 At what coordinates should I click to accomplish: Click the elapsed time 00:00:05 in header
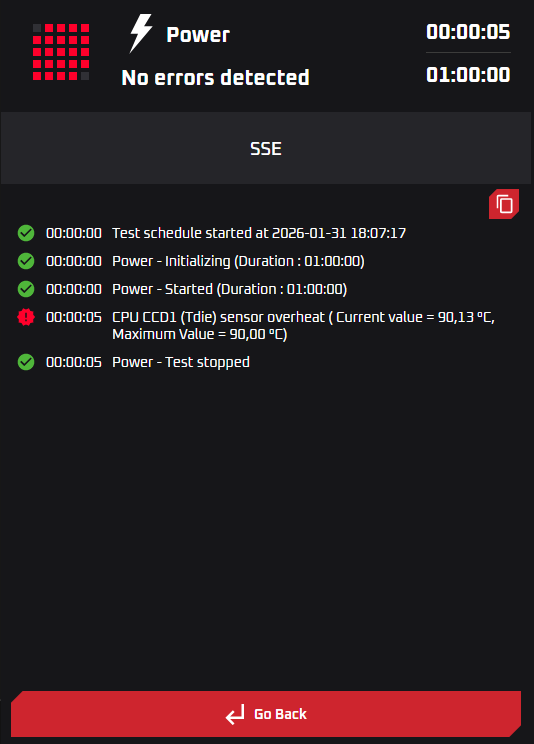468,32
